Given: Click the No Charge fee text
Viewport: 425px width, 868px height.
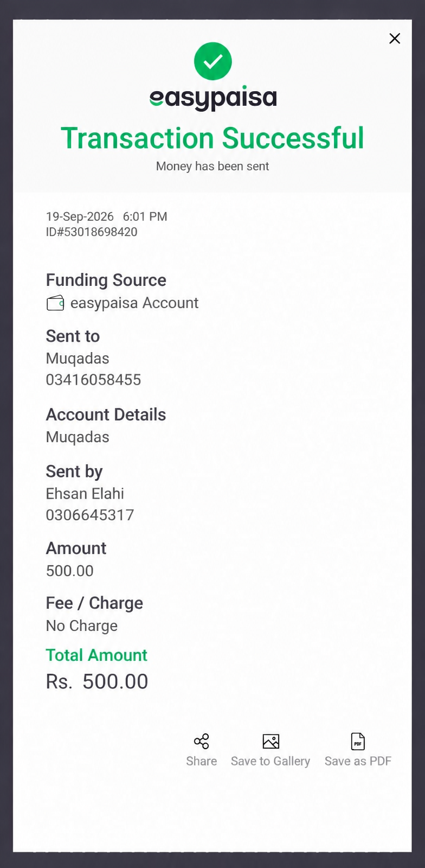Looking at the screenshot, I should pyautogui.click(x=82, y=626).
